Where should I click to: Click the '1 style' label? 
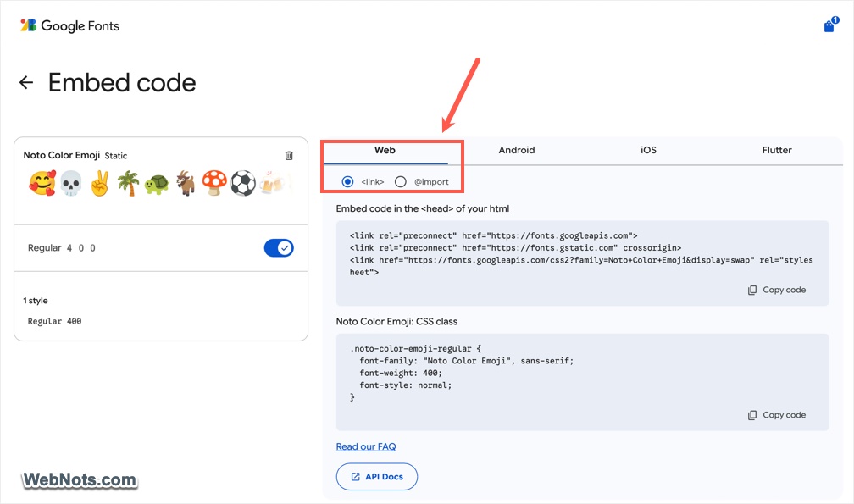coord(36,301)
